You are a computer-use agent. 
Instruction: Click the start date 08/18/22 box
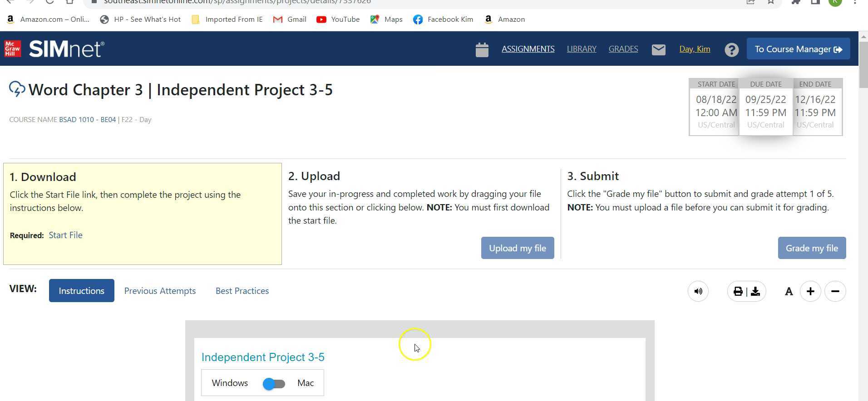(x=714, y=107)
